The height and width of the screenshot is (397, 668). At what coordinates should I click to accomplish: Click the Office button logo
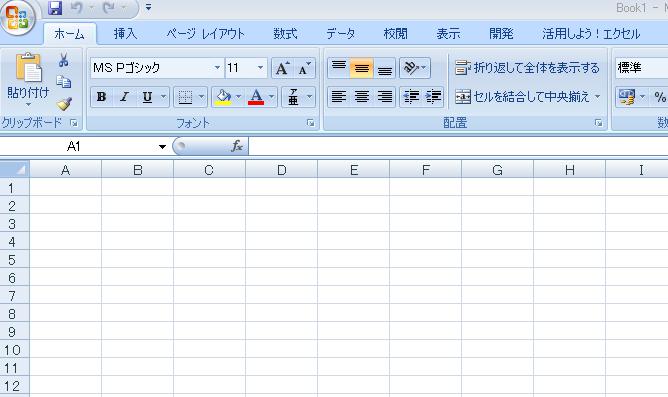tap(17, 17)
